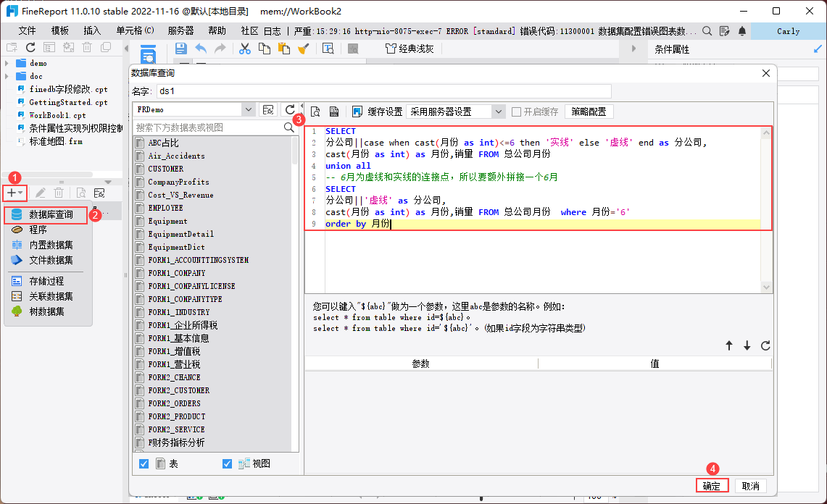Select 数据库查询 from dataset menu

pos(46,215)
